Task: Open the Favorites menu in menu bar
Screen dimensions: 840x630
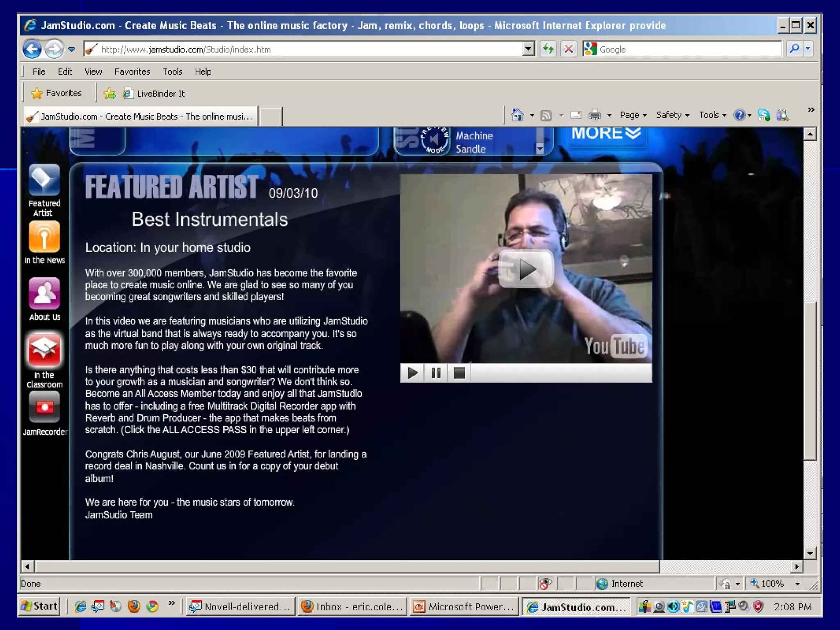Action: coord(132,72)
